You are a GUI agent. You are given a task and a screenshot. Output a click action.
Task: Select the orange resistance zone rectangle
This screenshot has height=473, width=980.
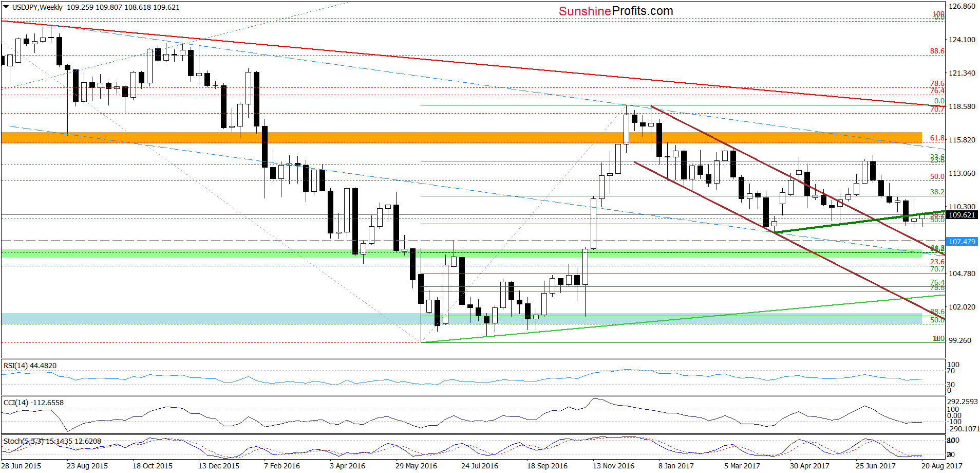[462, 137]
